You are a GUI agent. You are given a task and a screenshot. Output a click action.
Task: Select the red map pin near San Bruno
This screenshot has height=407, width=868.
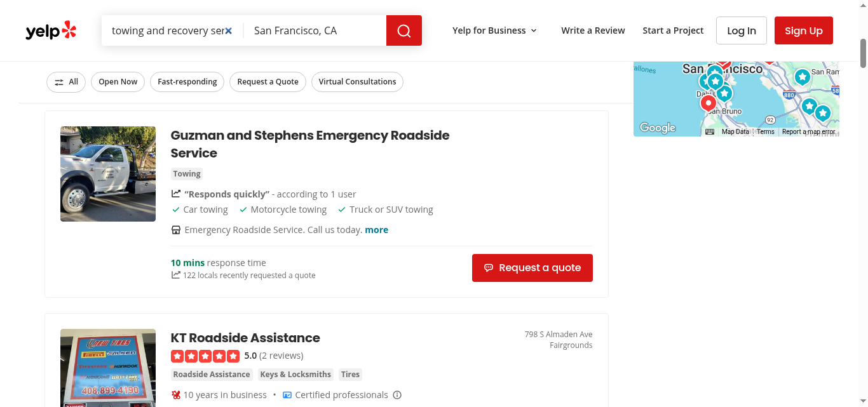coord(708,103)
